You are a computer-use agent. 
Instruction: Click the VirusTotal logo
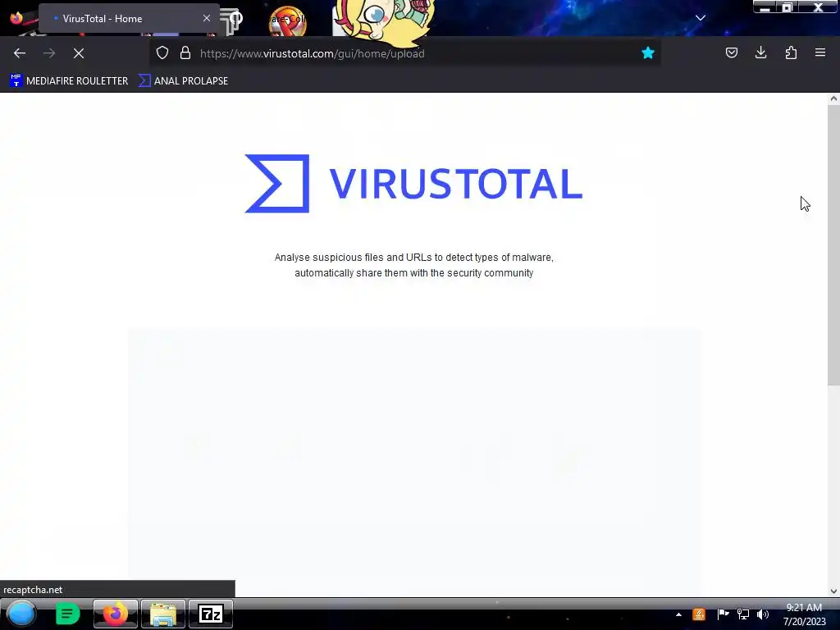413,184
